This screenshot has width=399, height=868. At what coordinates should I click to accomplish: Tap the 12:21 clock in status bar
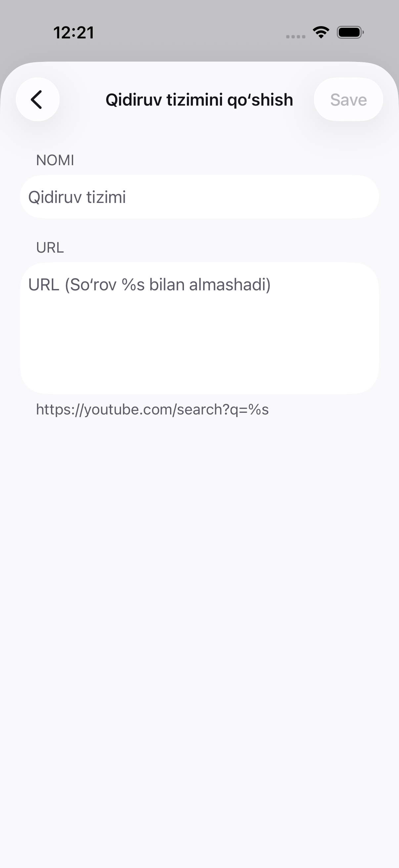73,33
